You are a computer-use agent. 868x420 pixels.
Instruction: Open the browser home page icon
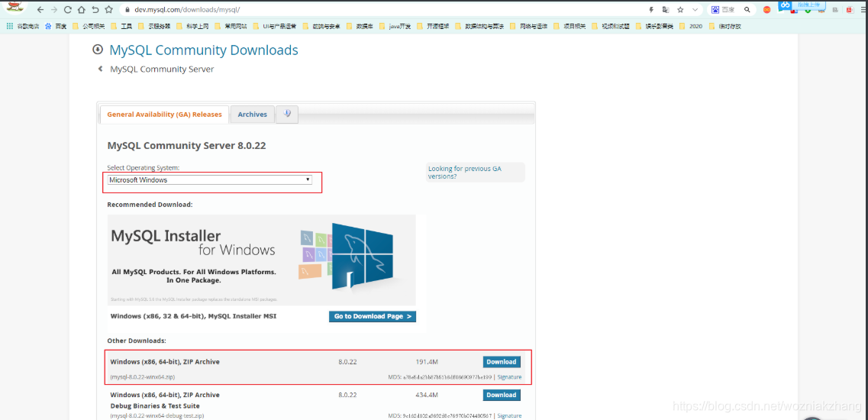[x=82, y=9]
